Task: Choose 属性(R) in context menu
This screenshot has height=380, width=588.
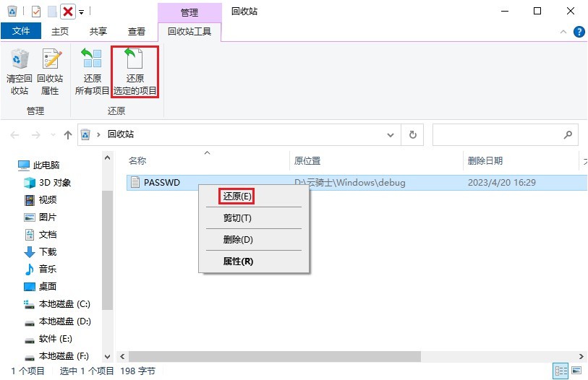Action: point(254,262)
